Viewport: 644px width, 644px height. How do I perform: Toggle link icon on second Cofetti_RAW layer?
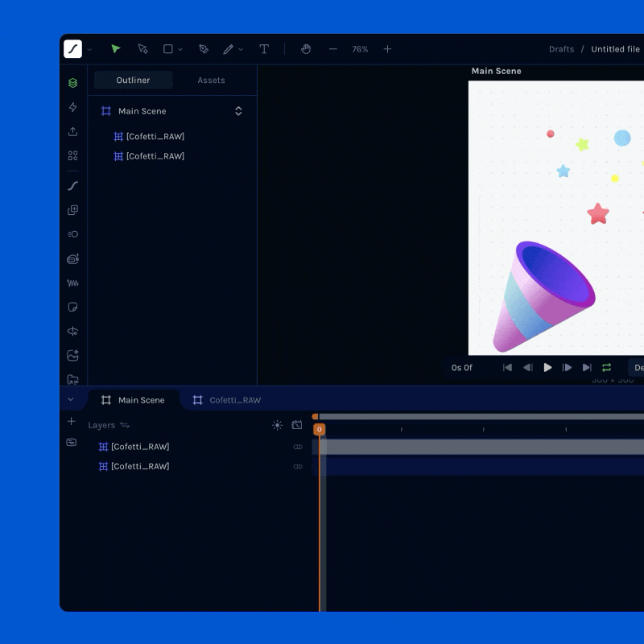[x=298, y=466]
